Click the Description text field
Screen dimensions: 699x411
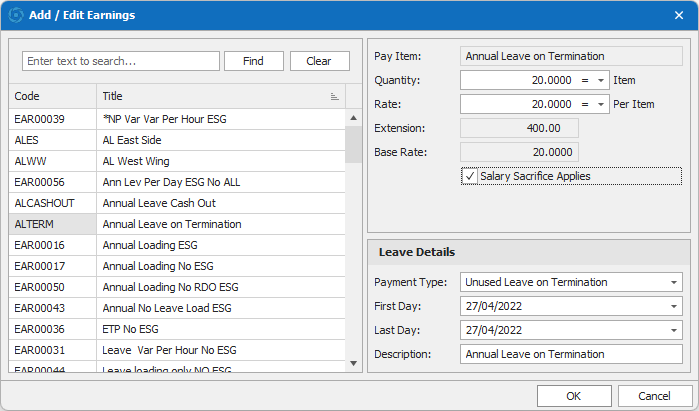570,354
